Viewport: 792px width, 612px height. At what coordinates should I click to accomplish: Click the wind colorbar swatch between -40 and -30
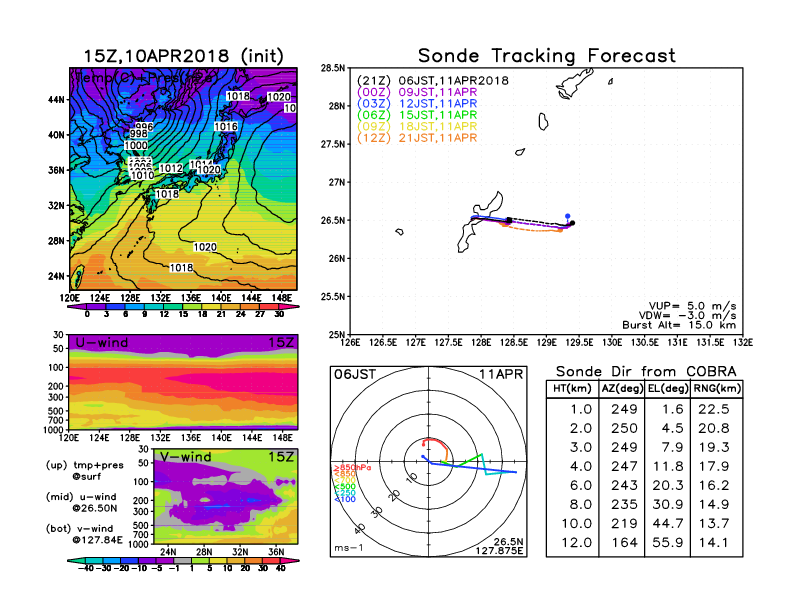[94, 560]
